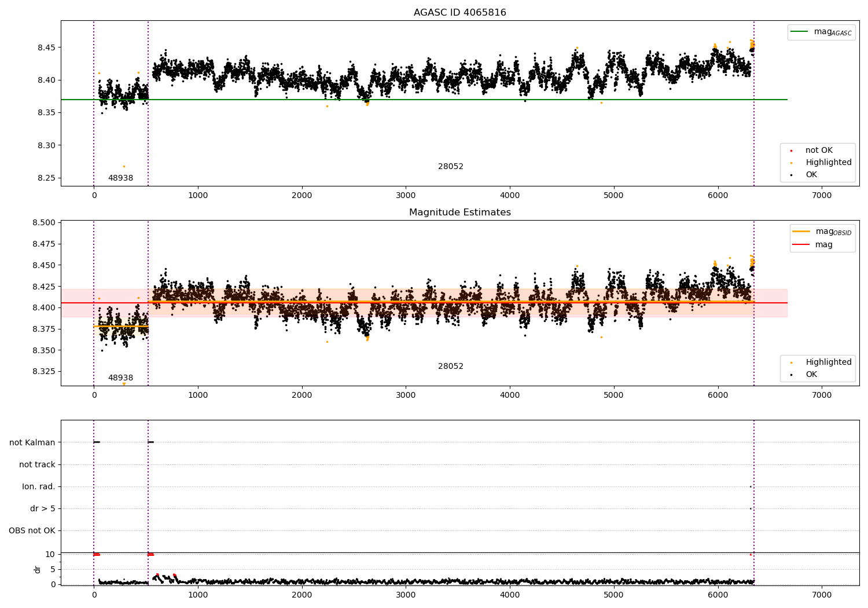
Task: Click 'OK' legend entry below Highlighted in AGASC plot
Action: pyautogui.click(x=811, y=174)
